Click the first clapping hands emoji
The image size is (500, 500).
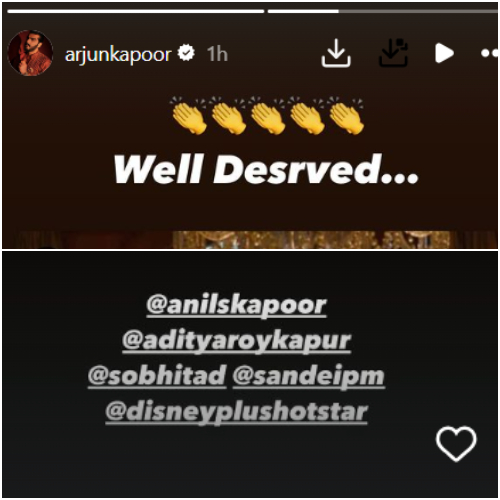(x=189, y=116)
